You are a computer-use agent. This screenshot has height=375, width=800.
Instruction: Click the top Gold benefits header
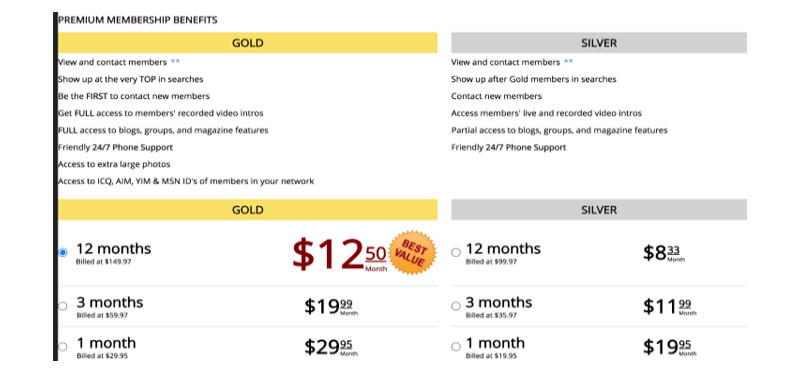(247, 43)
